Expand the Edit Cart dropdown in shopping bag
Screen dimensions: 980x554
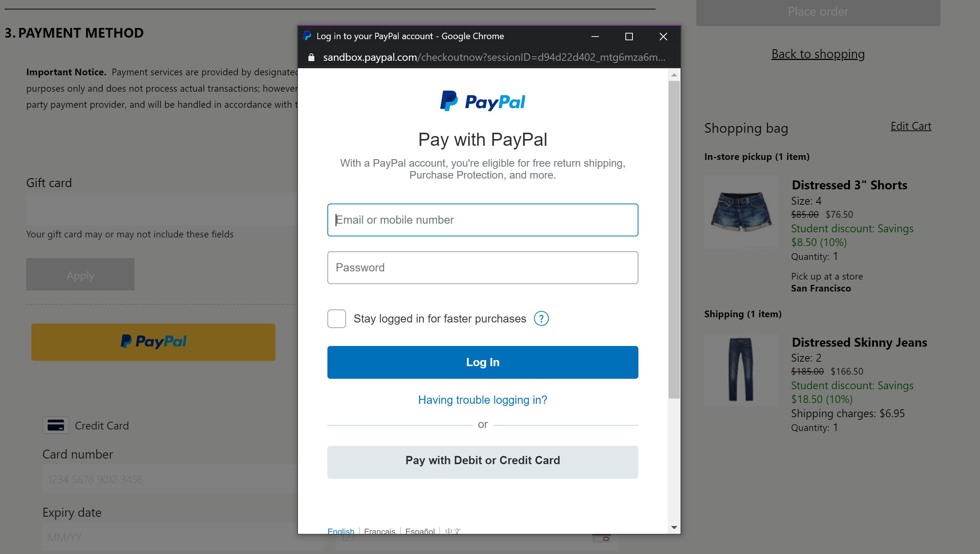(x=911, y=126)
